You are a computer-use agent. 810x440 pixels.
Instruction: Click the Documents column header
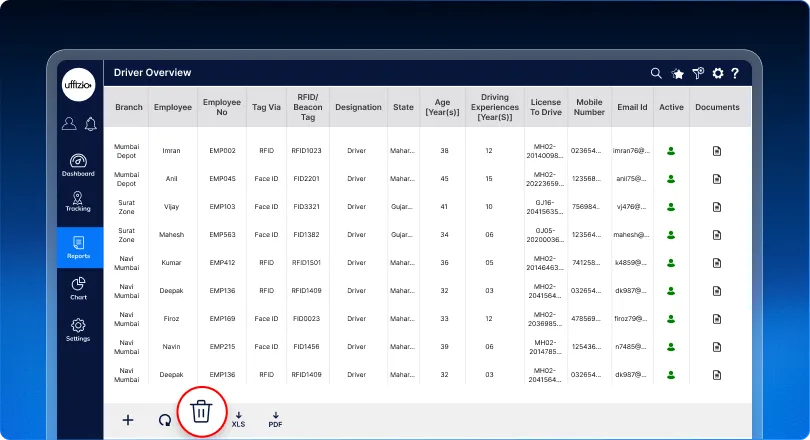(717, 107)
